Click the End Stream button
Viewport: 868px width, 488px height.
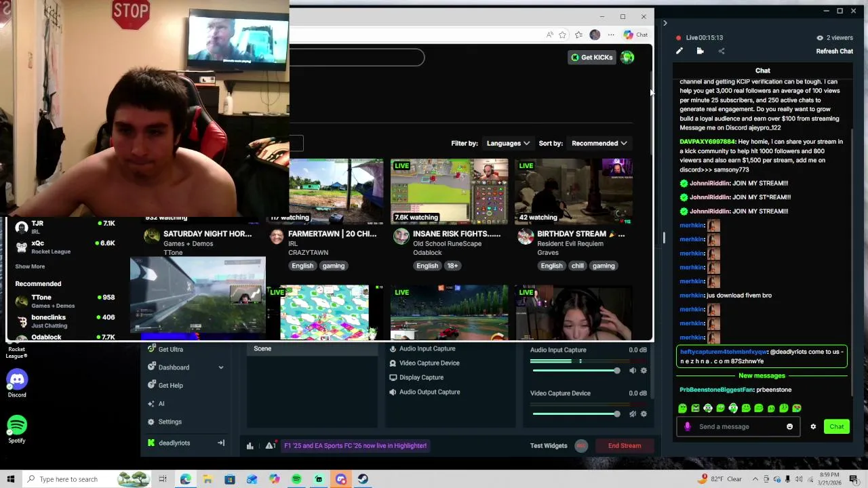click(x=625, y=446)
